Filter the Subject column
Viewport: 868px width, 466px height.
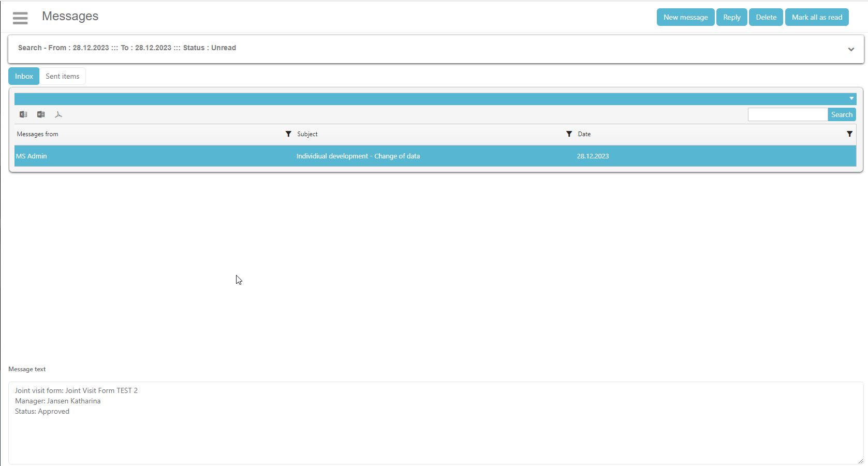pos(569,134)
